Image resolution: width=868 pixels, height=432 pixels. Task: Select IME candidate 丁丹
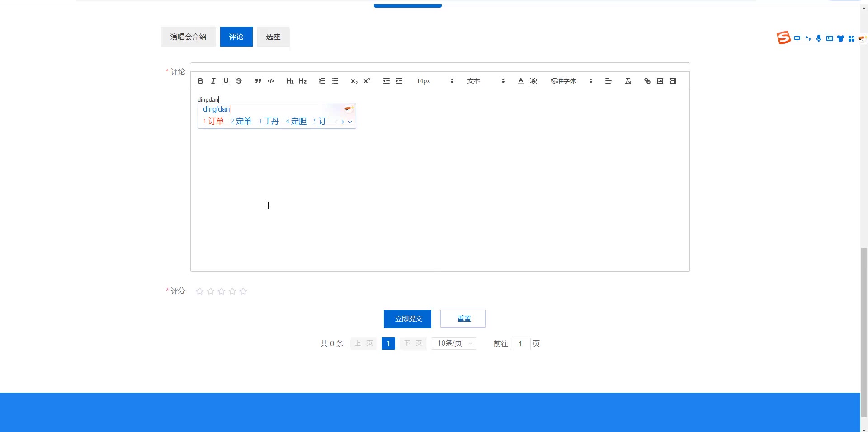tap(269, 121)
